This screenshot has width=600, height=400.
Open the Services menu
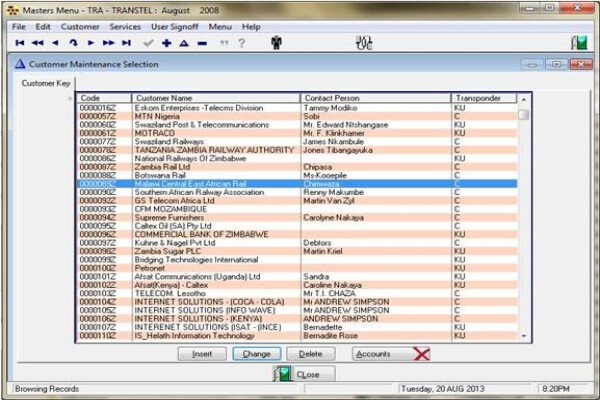125,27
